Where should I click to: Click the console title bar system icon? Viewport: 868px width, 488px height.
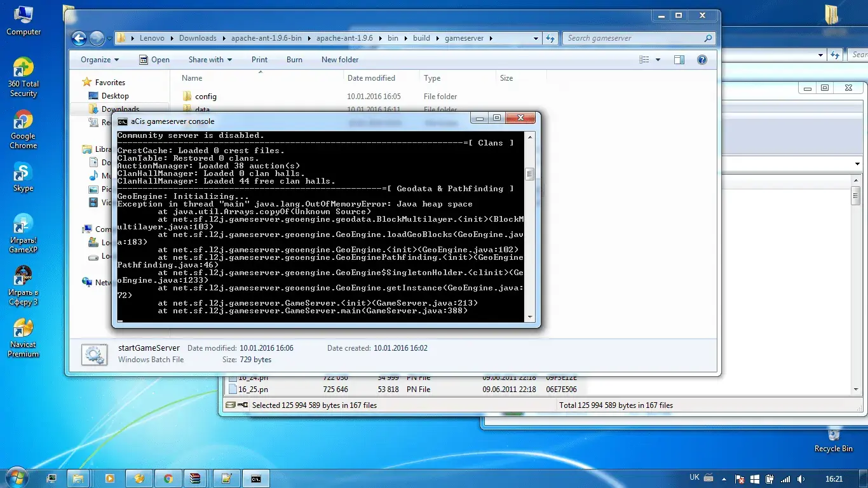(123, 121)
